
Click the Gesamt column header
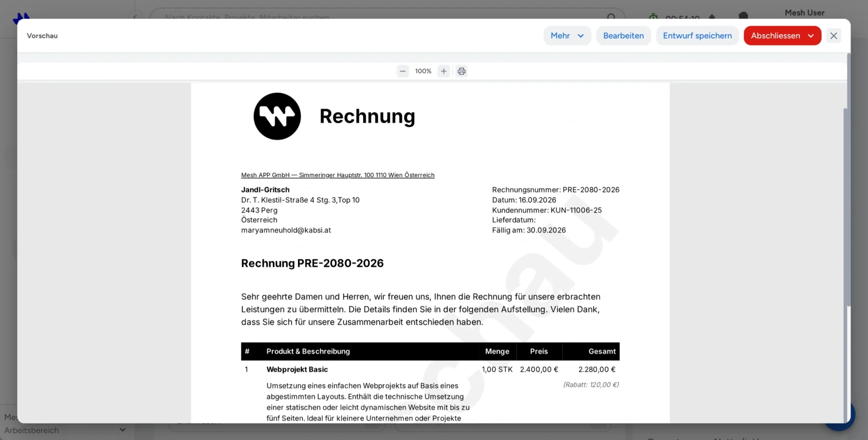(x=602, y=352)
